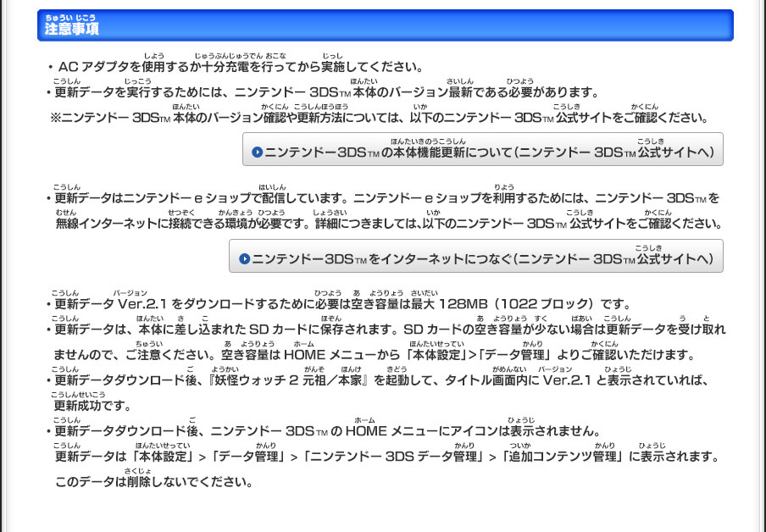Select the line starting '無線インターネットに接続できる環境'
Image resolution: width=766 pixels, height=532 pixels.
click(389, 224)
